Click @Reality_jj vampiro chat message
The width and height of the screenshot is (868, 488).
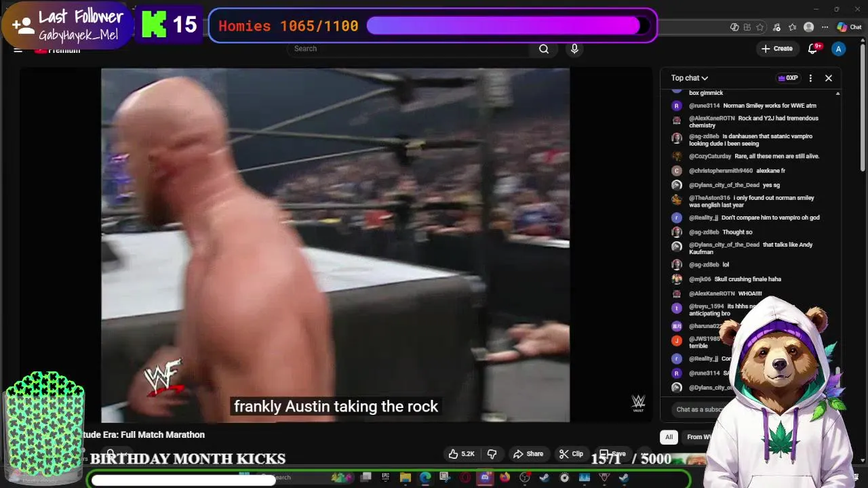pyautogui.click(x=753, y=218)
